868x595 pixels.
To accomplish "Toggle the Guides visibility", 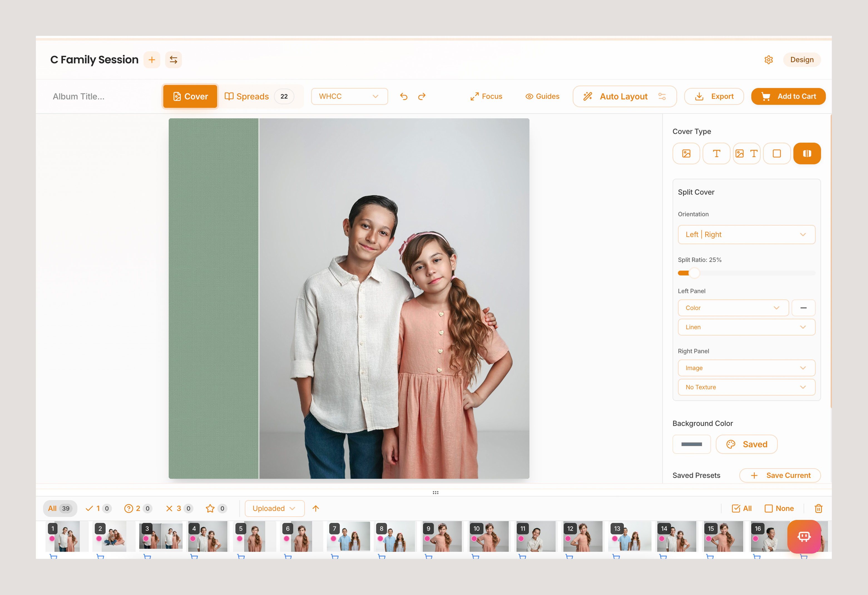I will [542, 96].
